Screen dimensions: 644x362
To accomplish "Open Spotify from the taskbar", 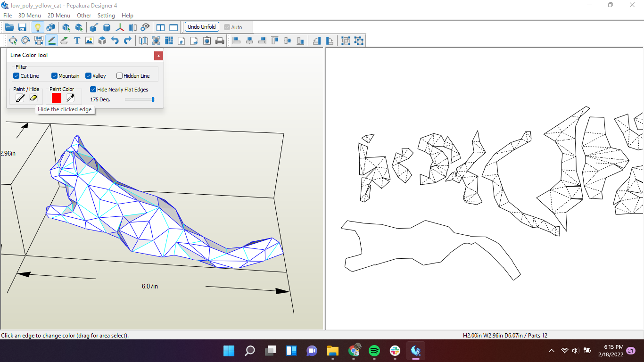I will [x=374, y=351].
